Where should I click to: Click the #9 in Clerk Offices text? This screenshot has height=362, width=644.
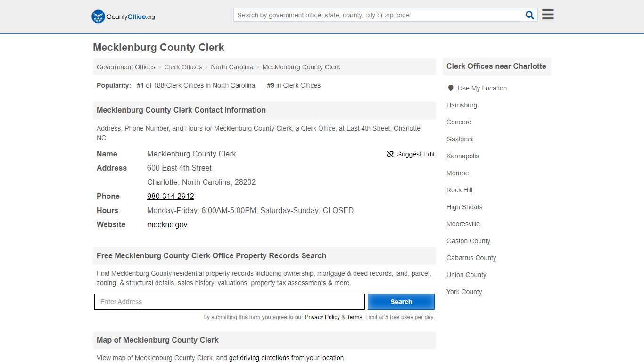click(x=294, y=85)
